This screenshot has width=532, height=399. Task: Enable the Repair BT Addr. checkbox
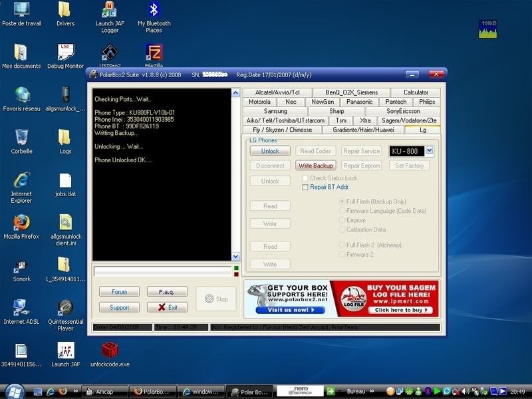(x=305, y=188)
